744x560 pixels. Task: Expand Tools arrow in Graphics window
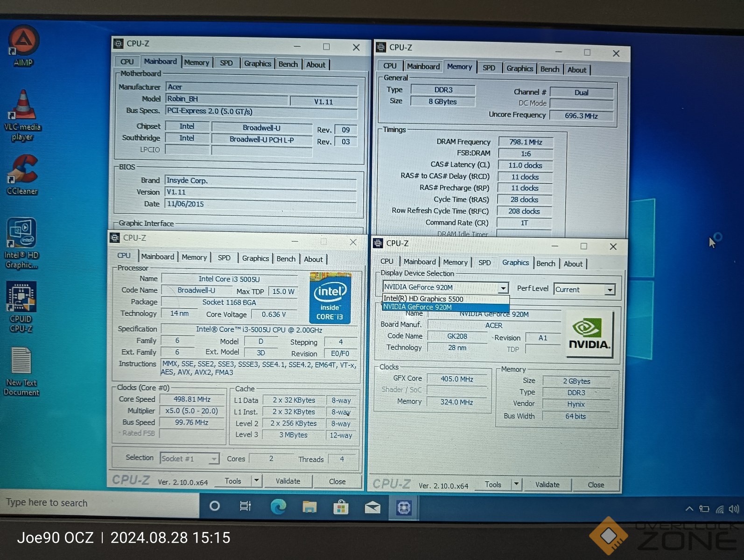pyautogui.click(x=516, y=484)
